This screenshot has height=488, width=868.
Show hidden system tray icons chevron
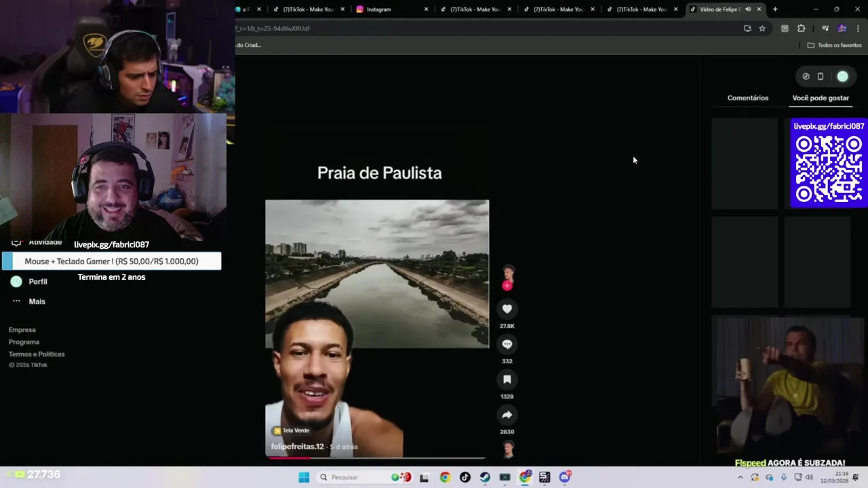pyautogui.click(x=741, y=477)
